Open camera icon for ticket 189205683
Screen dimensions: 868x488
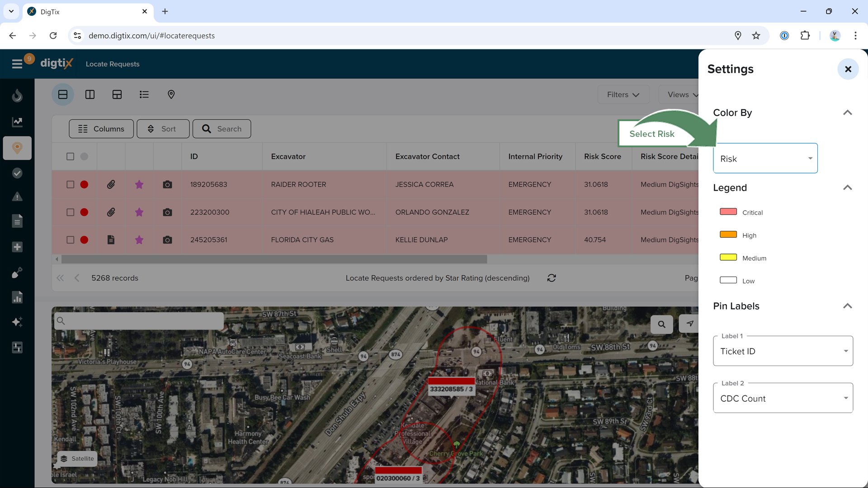point(167,184)
